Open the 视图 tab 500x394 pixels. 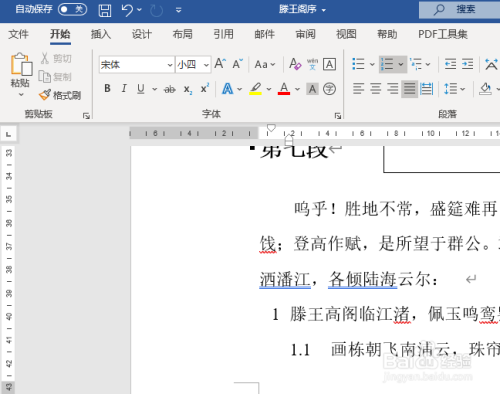(346, 34)
